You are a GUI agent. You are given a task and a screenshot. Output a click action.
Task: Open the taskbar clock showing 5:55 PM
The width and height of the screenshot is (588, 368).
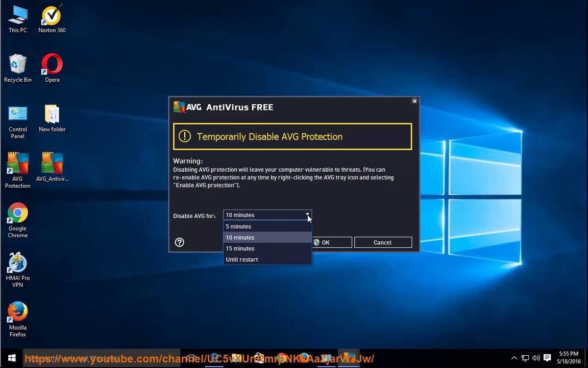point(569,357)
